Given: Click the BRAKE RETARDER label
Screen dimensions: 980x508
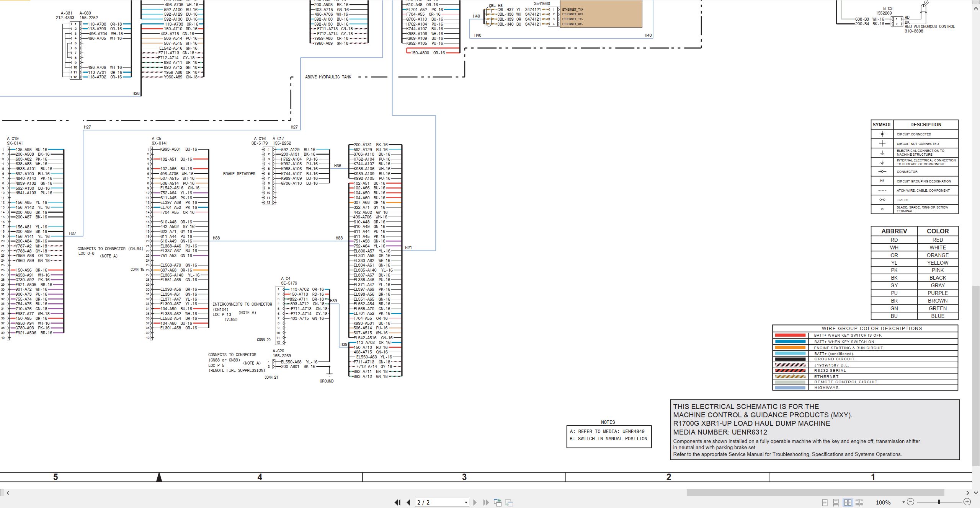Looking at the screenshot, I should 239,174.
